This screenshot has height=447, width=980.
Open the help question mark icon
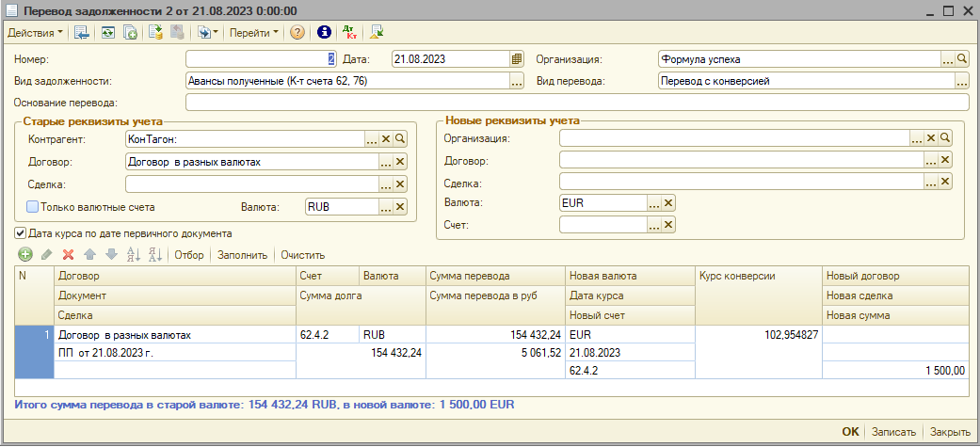[297, 33]
